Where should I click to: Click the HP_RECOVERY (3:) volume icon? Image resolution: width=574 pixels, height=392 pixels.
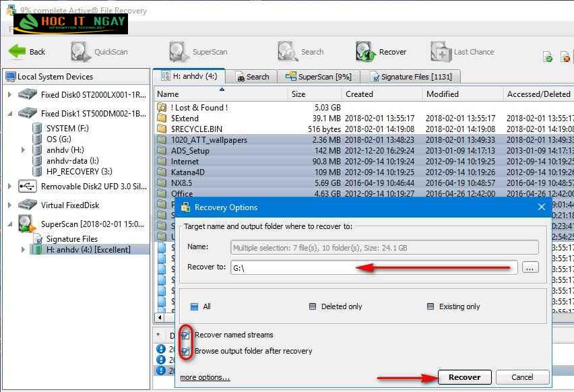(37, 171)
